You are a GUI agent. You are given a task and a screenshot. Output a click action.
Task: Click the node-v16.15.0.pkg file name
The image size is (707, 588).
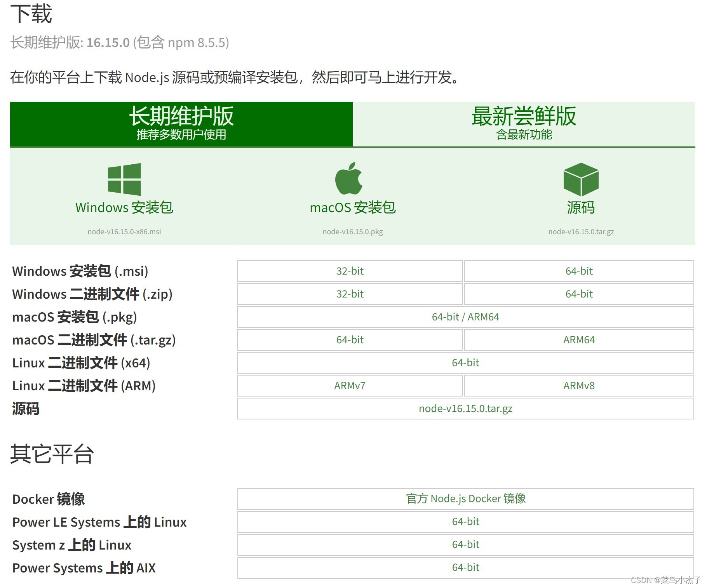(353, 232)
